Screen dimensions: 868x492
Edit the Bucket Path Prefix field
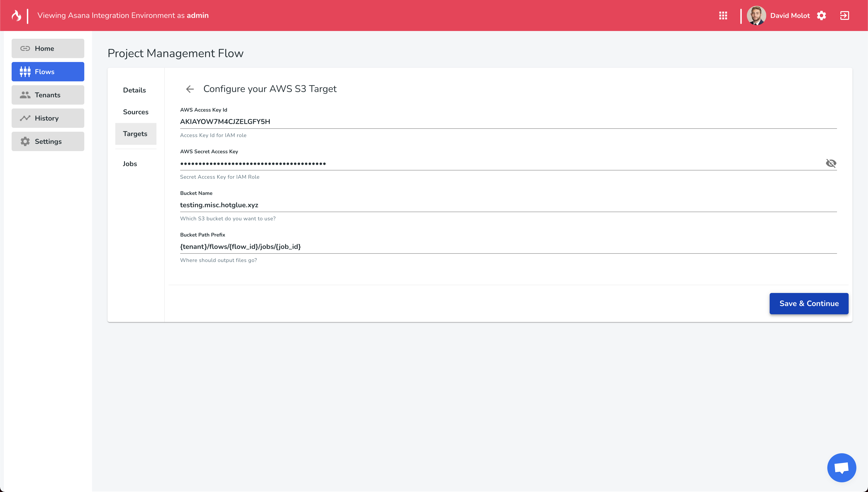click(508, 247)
